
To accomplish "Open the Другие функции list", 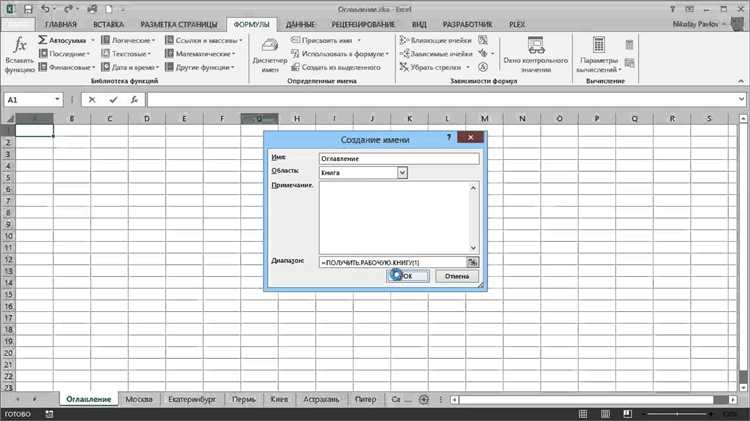I will tap(199, 67).
